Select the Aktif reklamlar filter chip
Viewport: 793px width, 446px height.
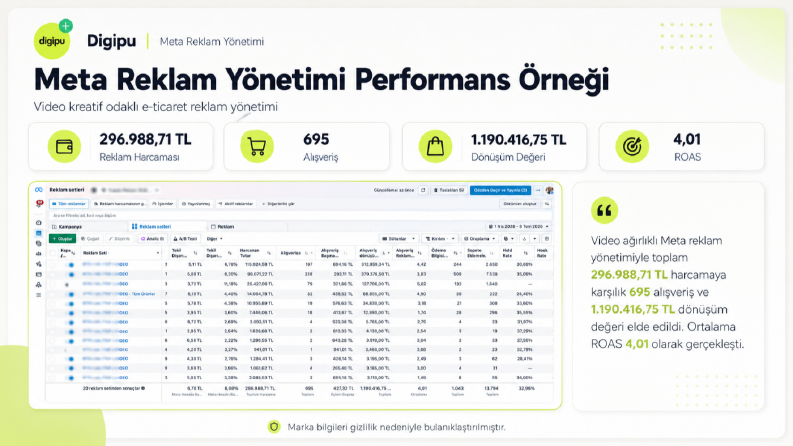pos(235,204)
